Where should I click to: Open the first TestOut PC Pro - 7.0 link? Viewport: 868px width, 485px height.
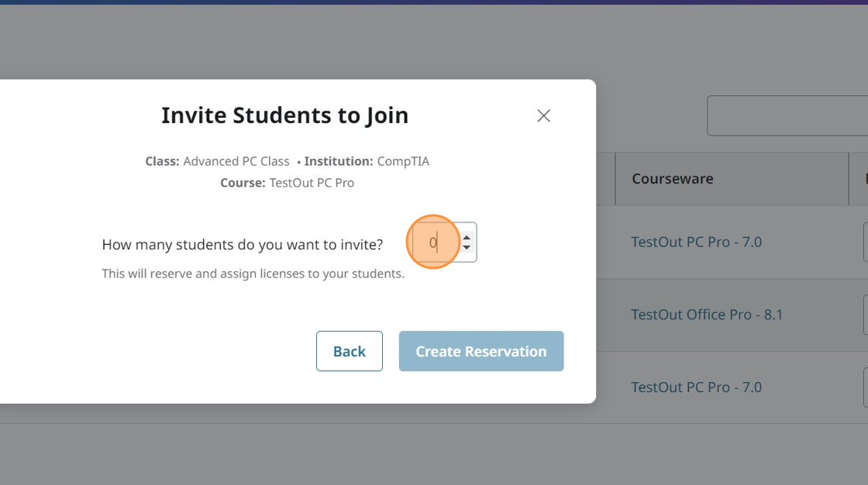[696, 242]
